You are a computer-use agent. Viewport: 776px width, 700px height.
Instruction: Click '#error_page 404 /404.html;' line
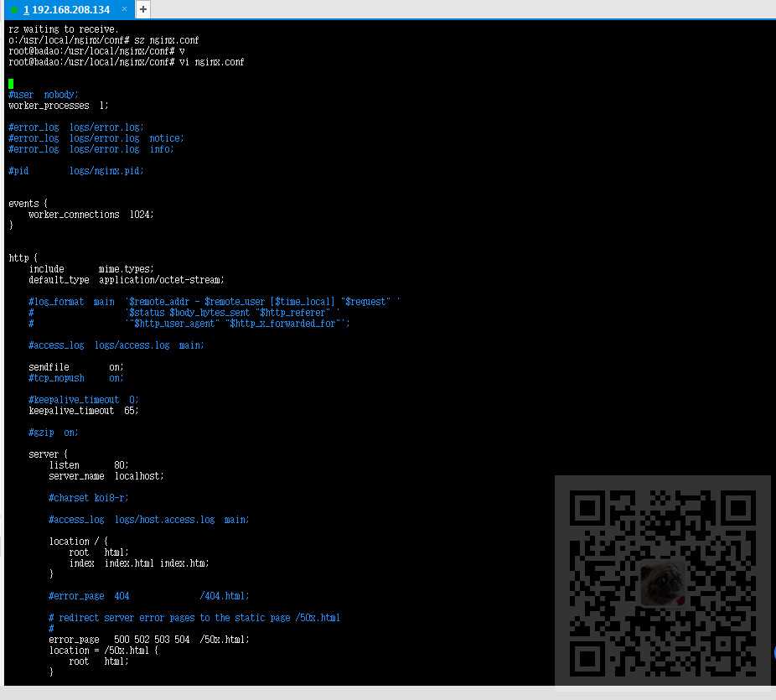pyautogui.click(x=148, y=595)
